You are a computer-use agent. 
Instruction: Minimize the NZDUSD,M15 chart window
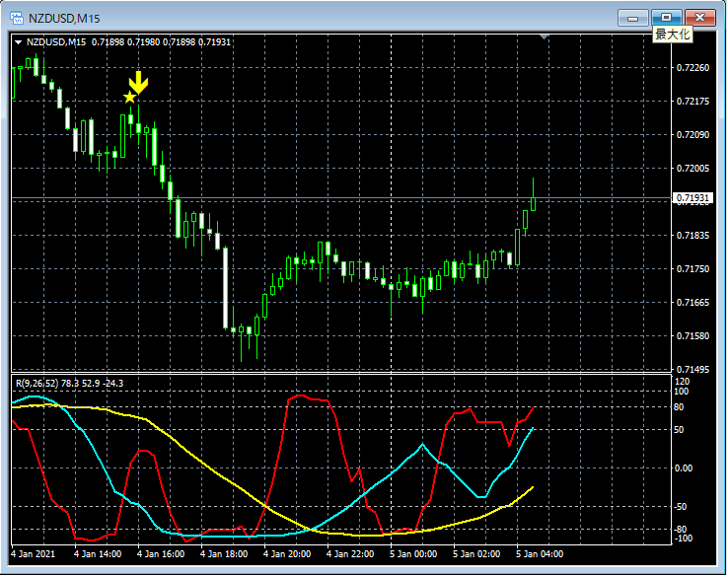tap(633, 18)
